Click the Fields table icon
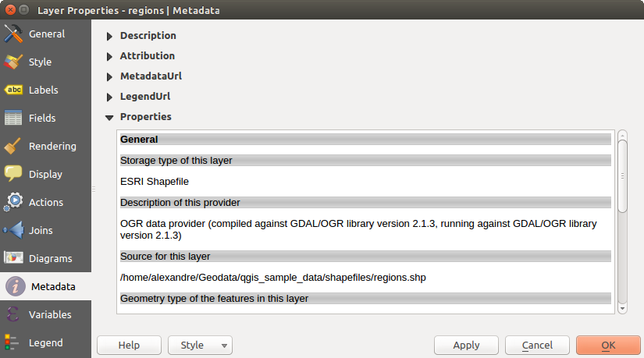Image resolution: width=644 pixels, height=358 pixels. click(x=13, y=119)
